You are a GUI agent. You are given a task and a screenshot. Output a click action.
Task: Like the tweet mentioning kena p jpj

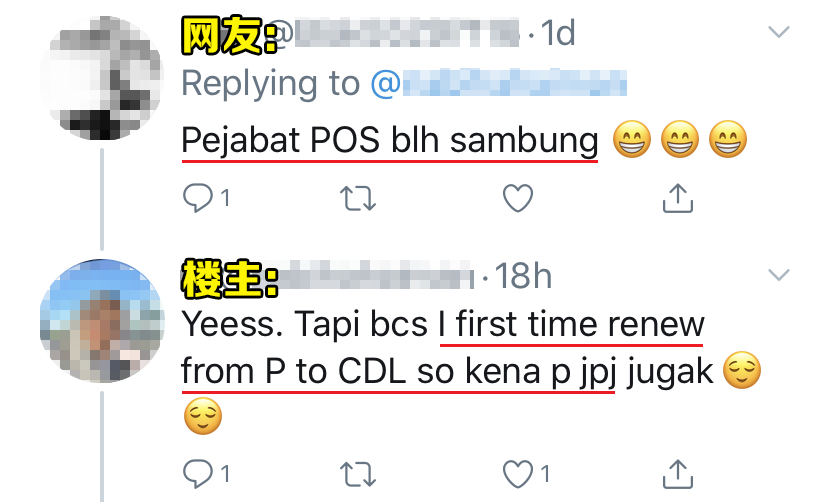pos(518,474)
